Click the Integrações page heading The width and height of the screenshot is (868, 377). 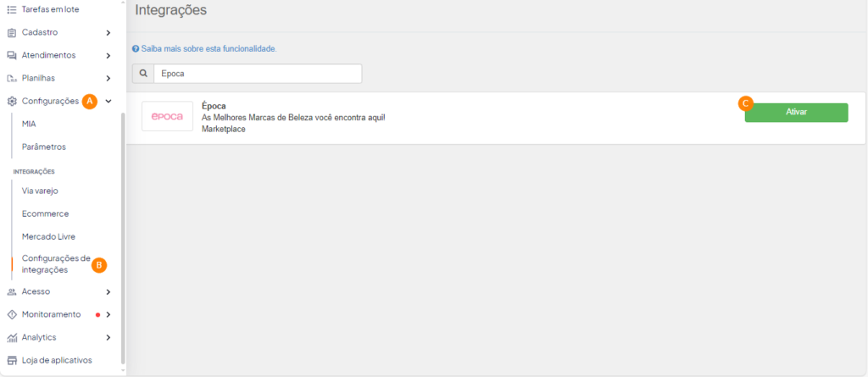tap(170, 10)
